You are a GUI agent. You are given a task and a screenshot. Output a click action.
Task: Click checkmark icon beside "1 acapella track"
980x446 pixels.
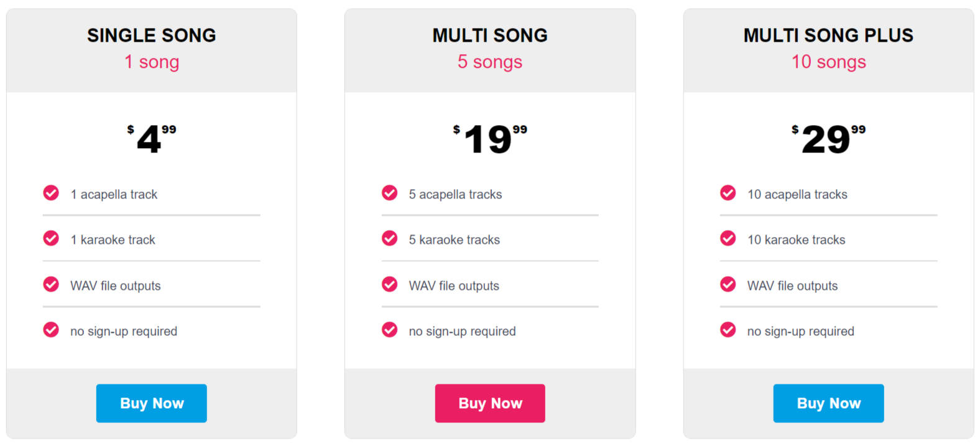[51, 193]
